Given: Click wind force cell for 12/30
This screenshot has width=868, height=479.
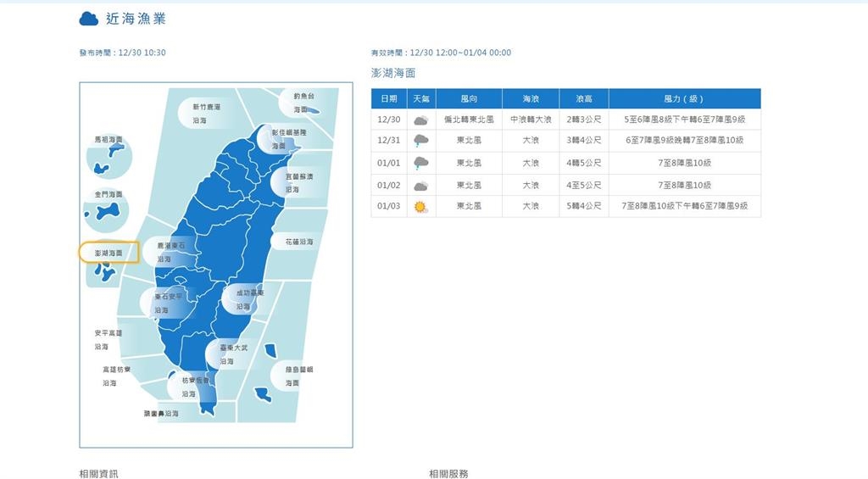Looking at the screenshot, I should [x=684, y=119].
